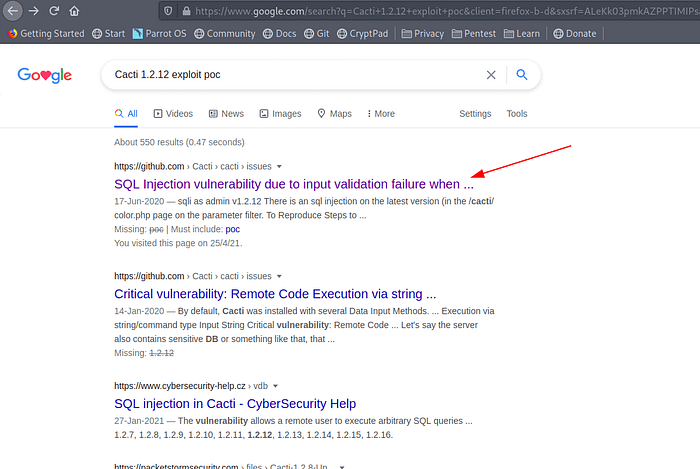700x469 pixels.
Task: Open the More search filters menu
Action: click(381, 114)
